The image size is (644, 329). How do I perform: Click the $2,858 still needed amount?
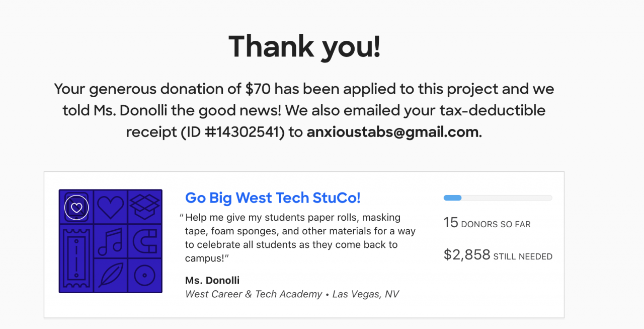tap(498, 255)
